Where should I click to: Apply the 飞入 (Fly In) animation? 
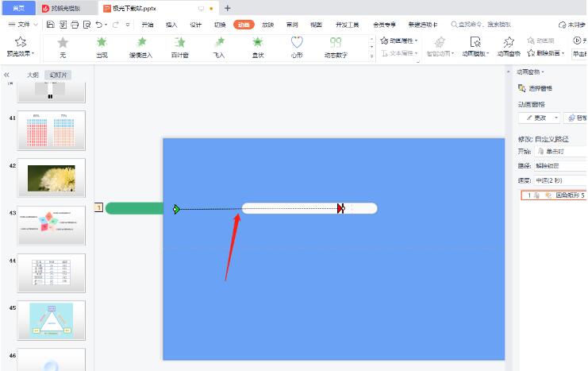click(x=219, y=47)
